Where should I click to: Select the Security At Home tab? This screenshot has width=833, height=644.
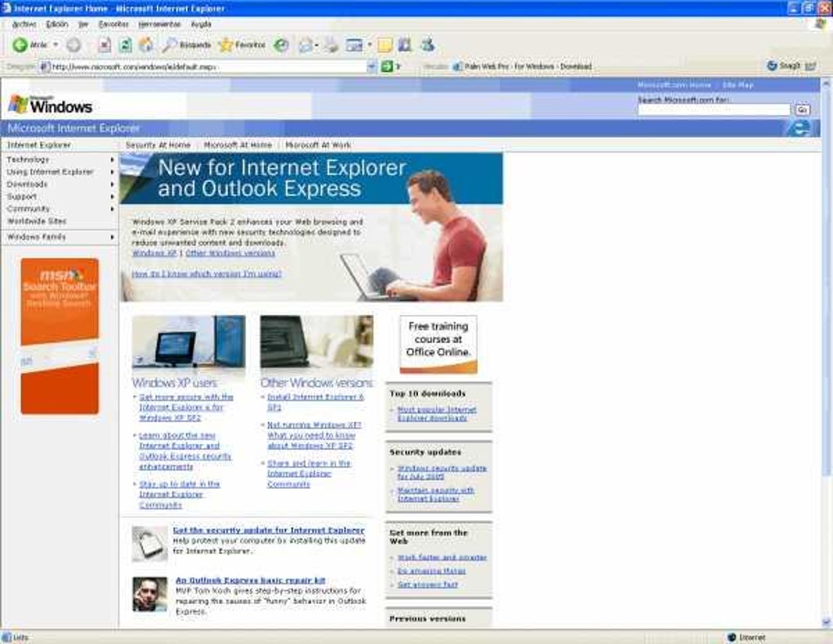coord(158,145)
